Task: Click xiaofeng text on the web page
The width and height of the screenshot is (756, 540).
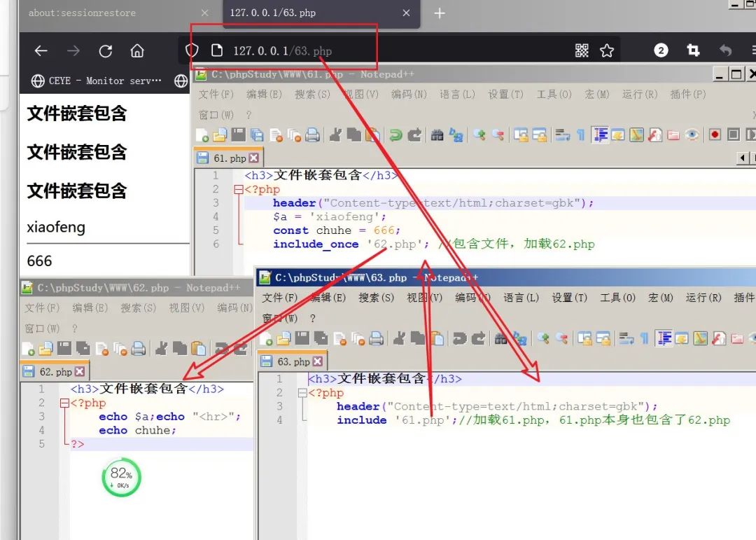Action: [x=56, y=227]
